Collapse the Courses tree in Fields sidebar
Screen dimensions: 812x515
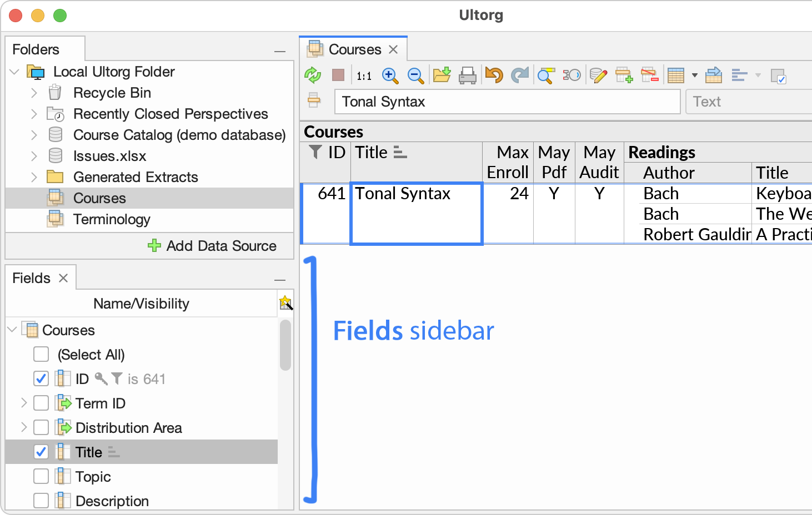tap(12, 330)
